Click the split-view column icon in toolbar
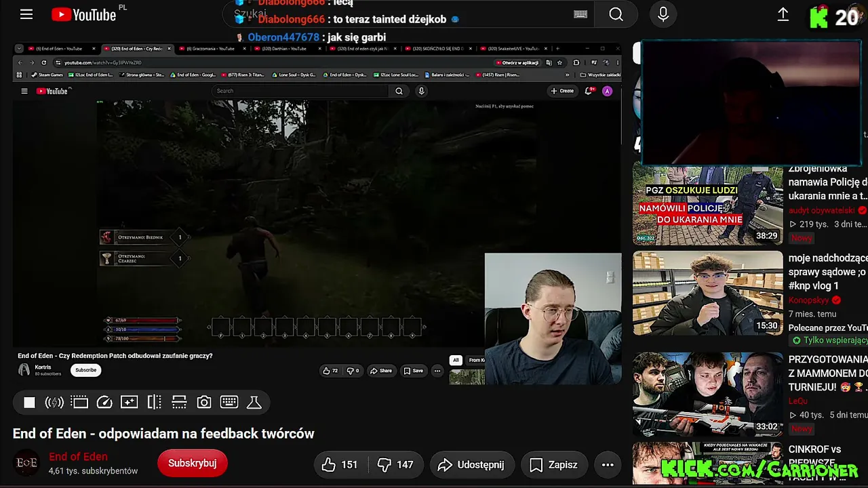Screen dimensions: 868x488 click(154, 403)
